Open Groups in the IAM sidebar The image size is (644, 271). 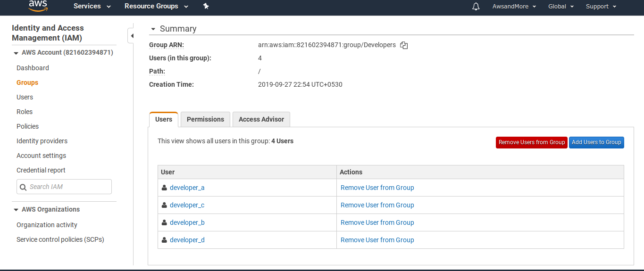[27, 82]
